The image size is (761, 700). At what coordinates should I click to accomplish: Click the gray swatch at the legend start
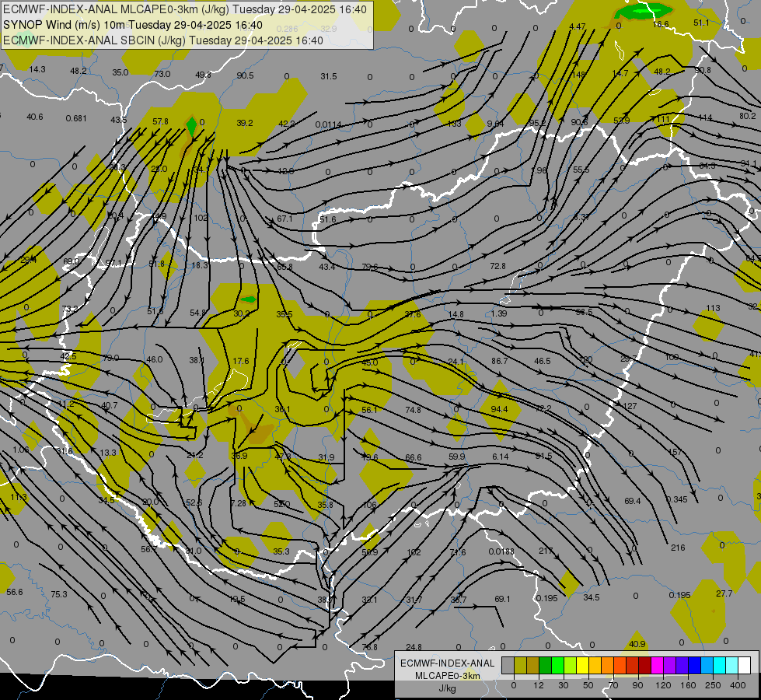tap(508, 666)
